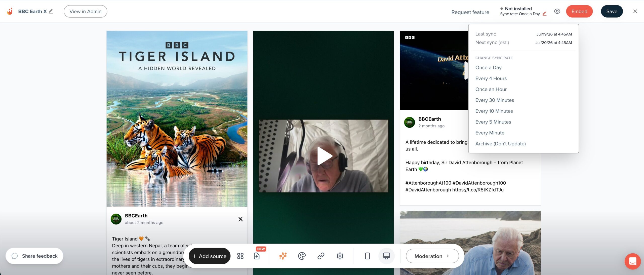Toggle the preview eye icon
This screenshot has height=275, width=644.
pyautogui.click(x=557, y=11)
